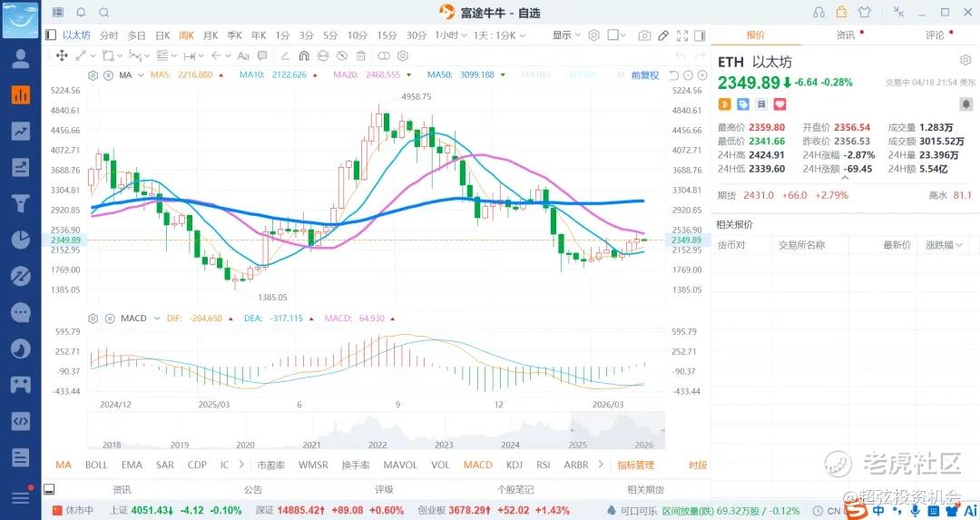Click the 上证 index ticker in status bar
Viewport: 980px width, 520px height.
[x=176, y=510]
